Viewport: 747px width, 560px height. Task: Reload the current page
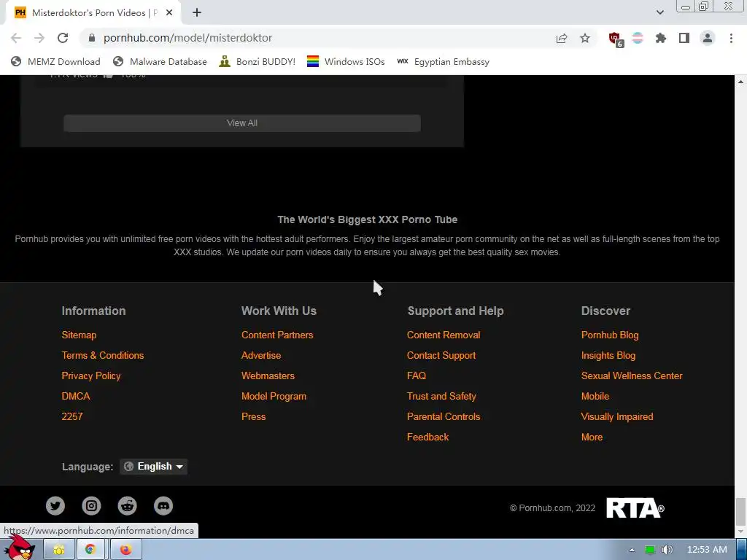(63, 38)
